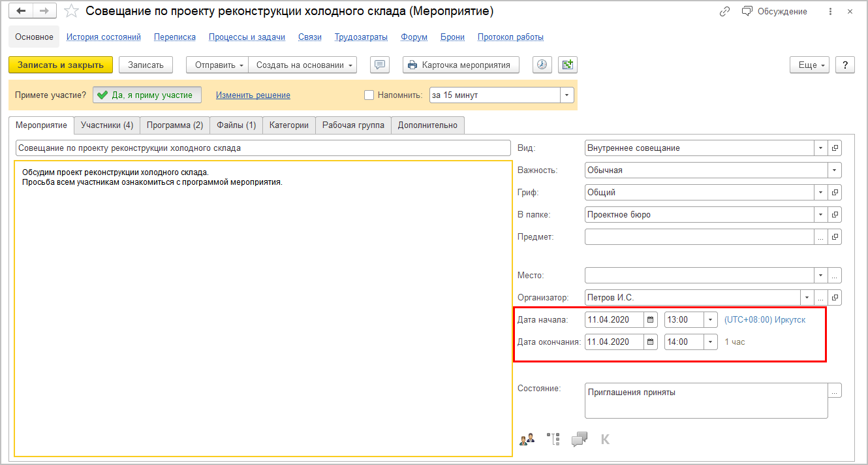
Task: Click ellipsis button of Предмет field
Action: click(821, 237)
